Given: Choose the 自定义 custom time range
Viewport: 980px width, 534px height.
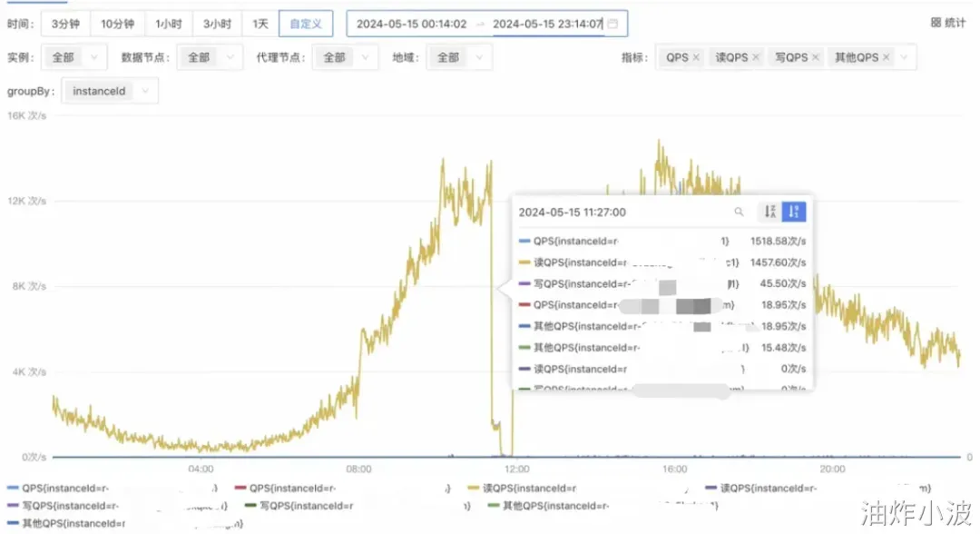Looking at the screenshot, I should tap(306, 24).
